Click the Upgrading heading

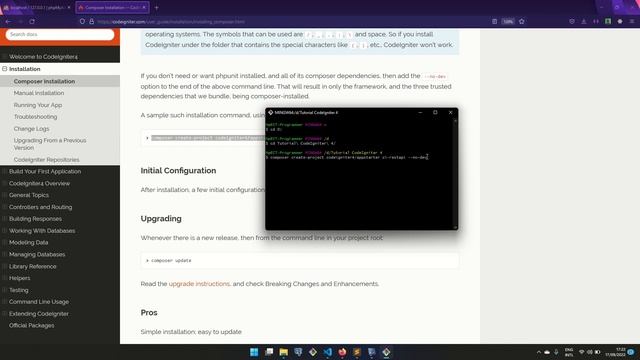161,218
